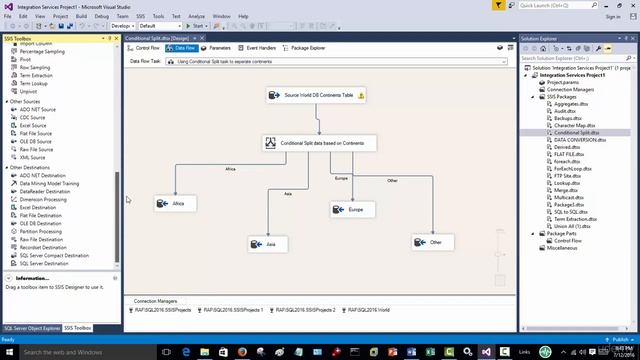Click the SSIS Toolbox vertical scrollbar
Image resolution: width=640 pixels, height=360 pixels.
pyautogui.click(x=117, y=217)
